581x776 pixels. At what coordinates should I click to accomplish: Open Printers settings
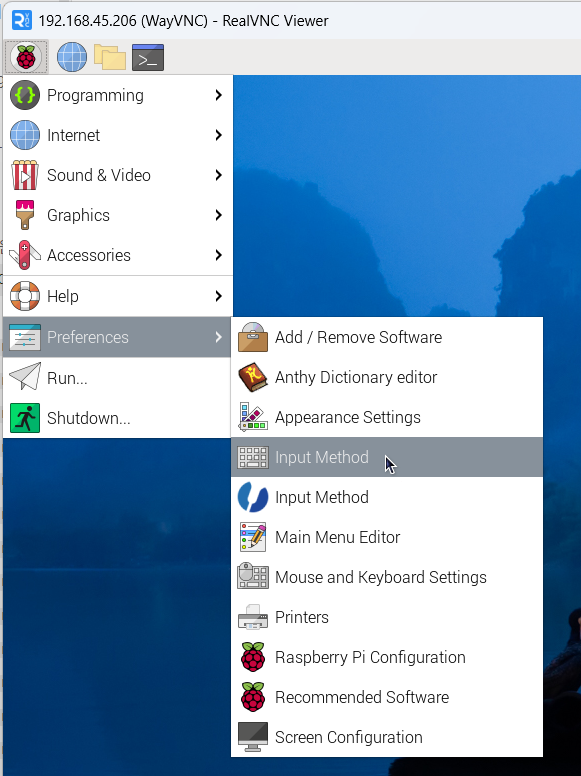(387, 617)
